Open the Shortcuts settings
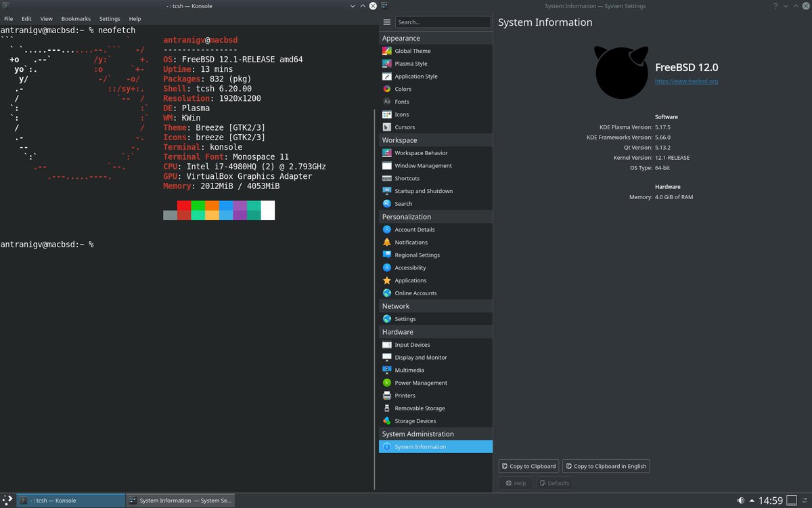 (436, 178)
